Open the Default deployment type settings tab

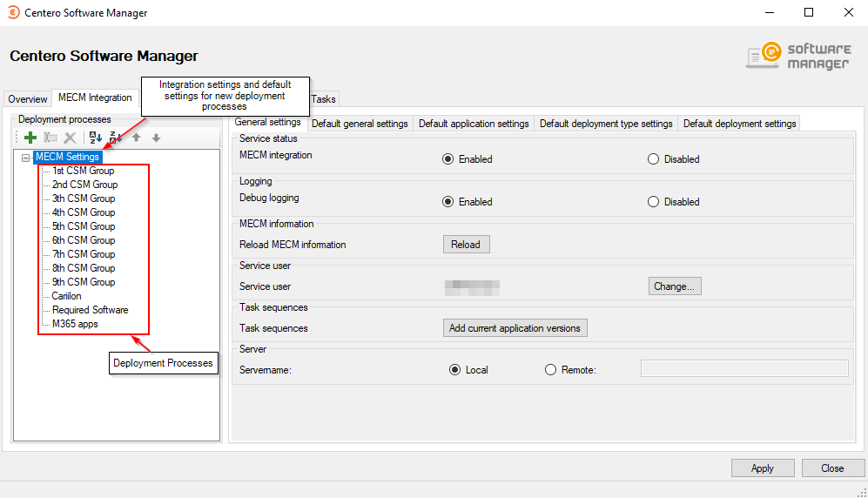click(606, 124)
